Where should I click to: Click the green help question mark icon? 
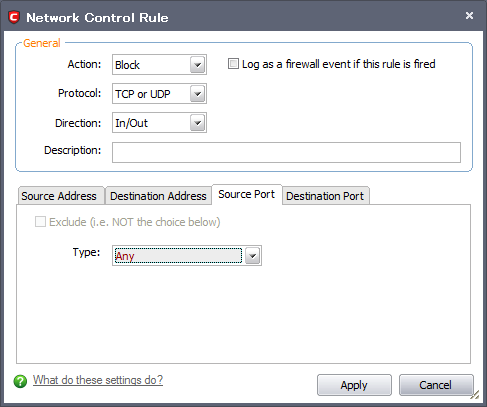20,381
